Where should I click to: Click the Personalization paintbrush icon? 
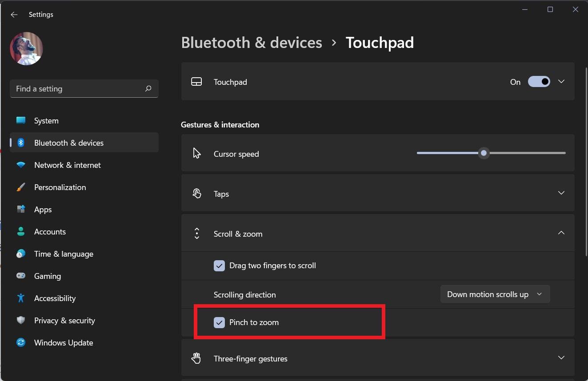click(x=21, y=187)
